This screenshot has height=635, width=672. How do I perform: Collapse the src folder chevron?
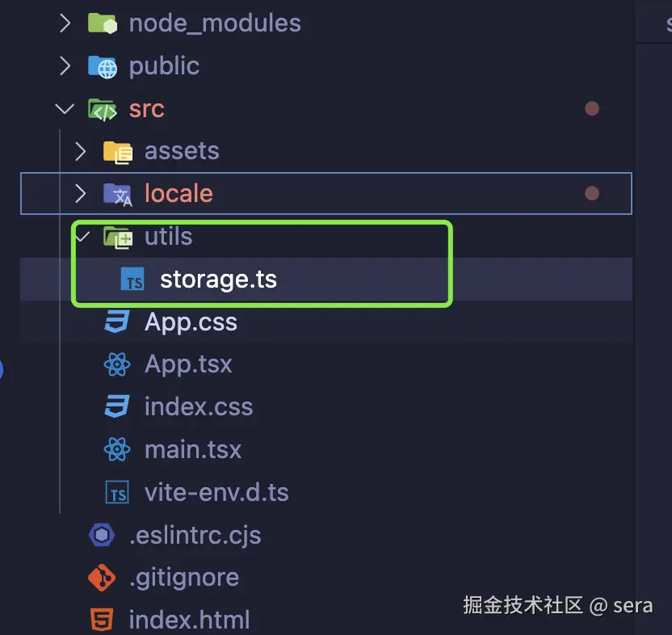point(64,108)
